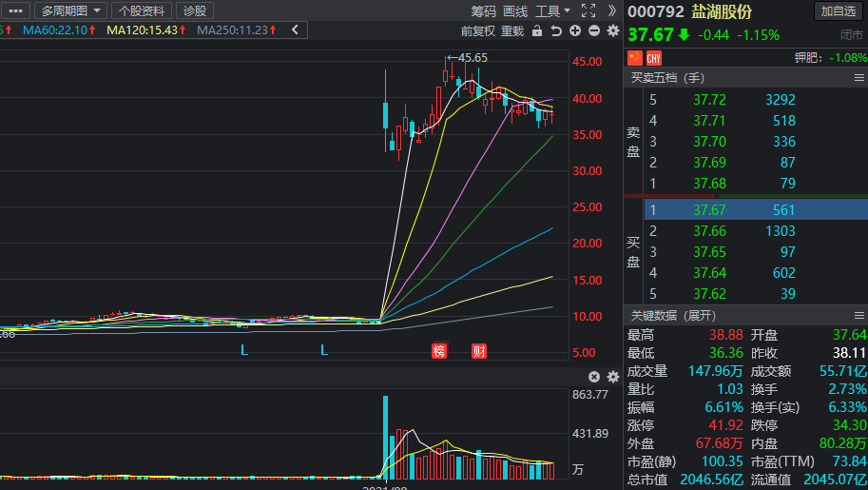Select the 画线 drawing tools
The width and height of the screenshot is (868, 490).
(515, 11)
